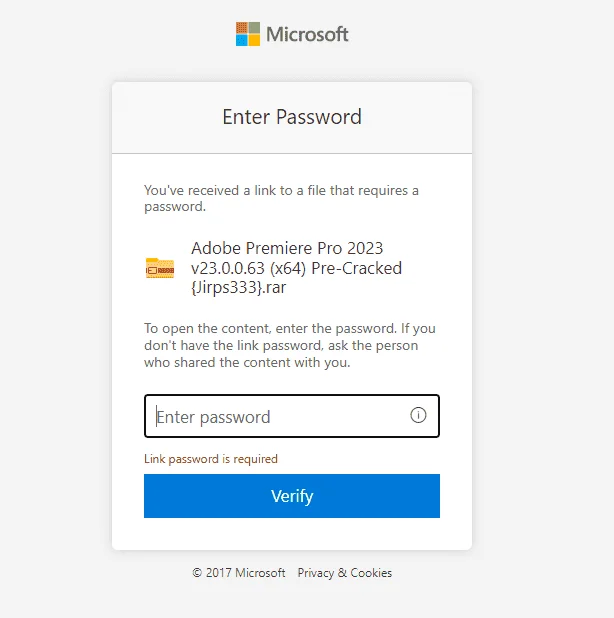The width and height of the screenshot is (614, 618).
Task: Click the © 2017 Microsoft footer text
Action: [x=239, y=573]
